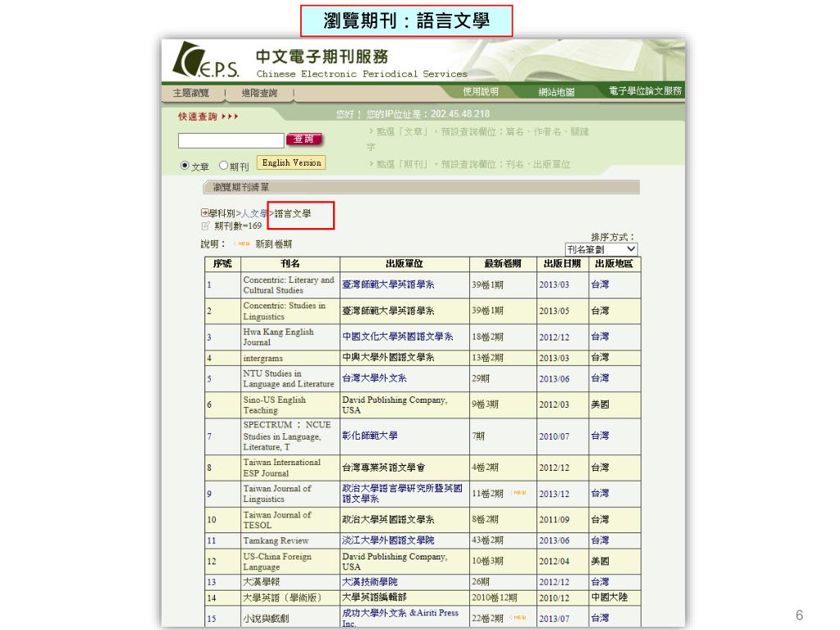Click publisher 臺灣師範大學英語學系 in row 1
This screenshot has width=840, height=630.
[x=388, y=285]
